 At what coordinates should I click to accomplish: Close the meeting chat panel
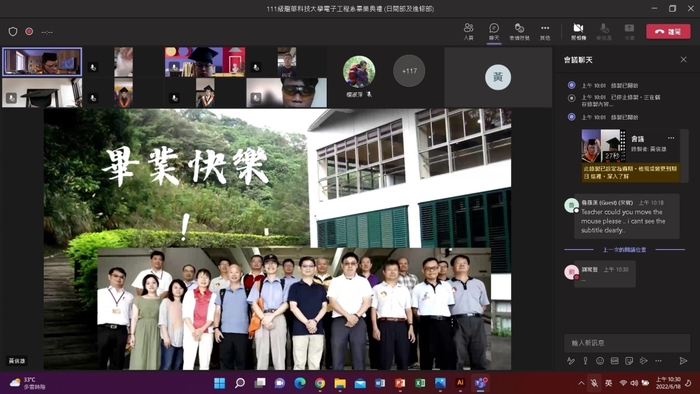click(683, 59)
